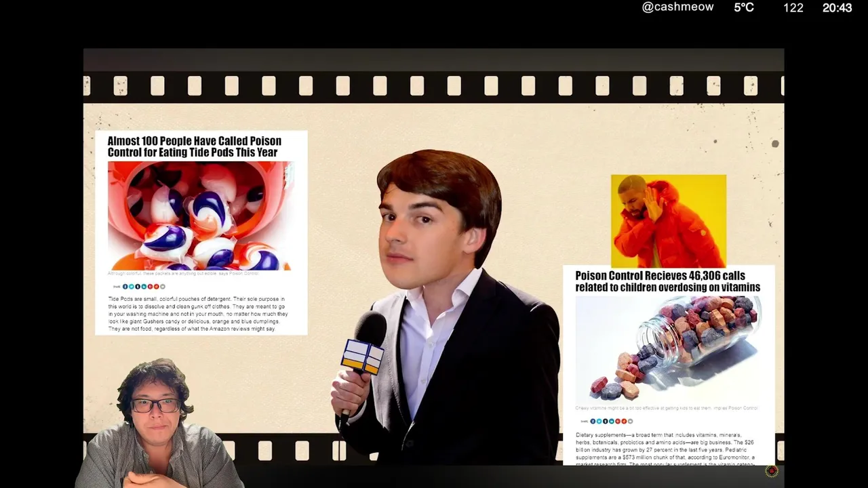Click the 20:43 clock
Screen dimensions: 868x488
pos(837,8)
